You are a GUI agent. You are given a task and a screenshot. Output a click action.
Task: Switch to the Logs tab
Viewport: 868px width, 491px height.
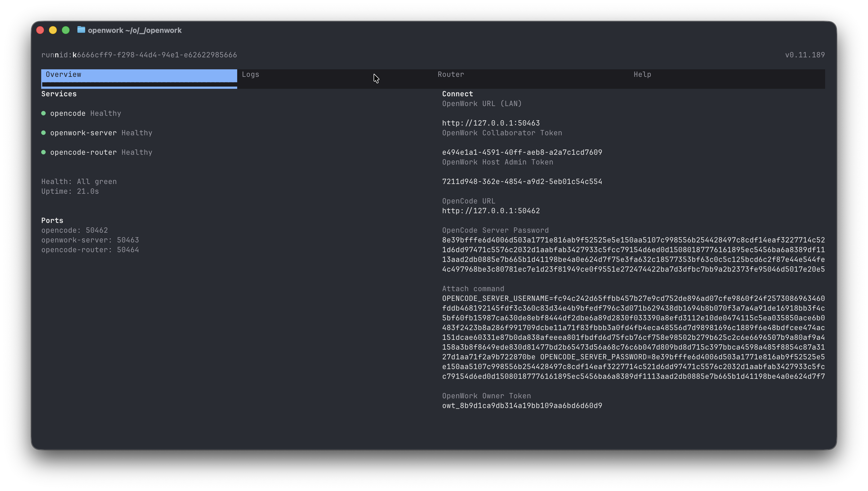click(x=251, y=75)
